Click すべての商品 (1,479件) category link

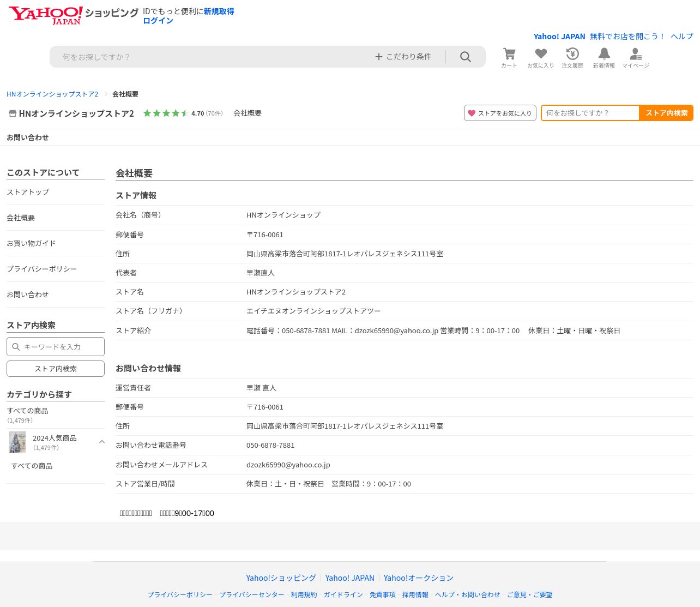[x=27, y=415]
